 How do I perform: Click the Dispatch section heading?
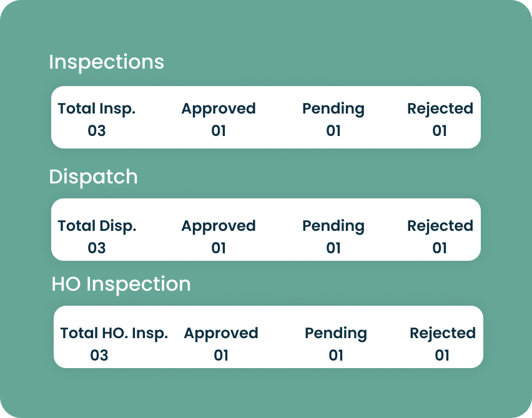pyautogui.click(x=93, y=177)
